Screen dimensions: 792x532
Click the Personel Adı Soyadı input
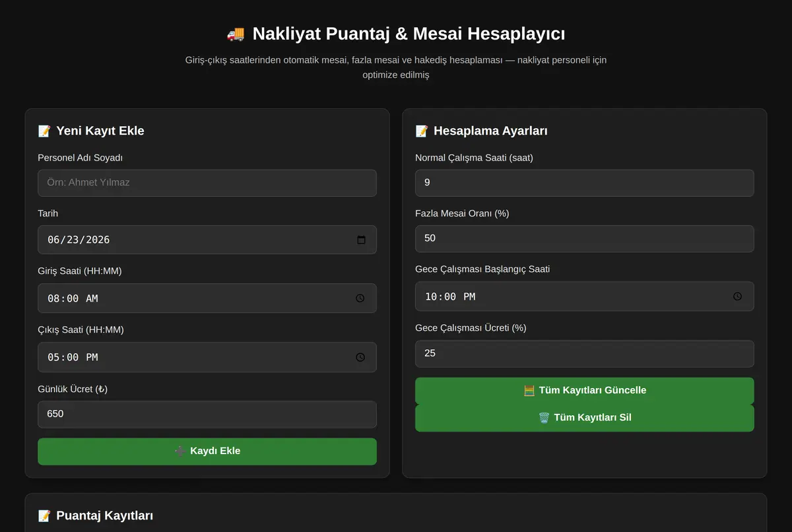[207, 183]
